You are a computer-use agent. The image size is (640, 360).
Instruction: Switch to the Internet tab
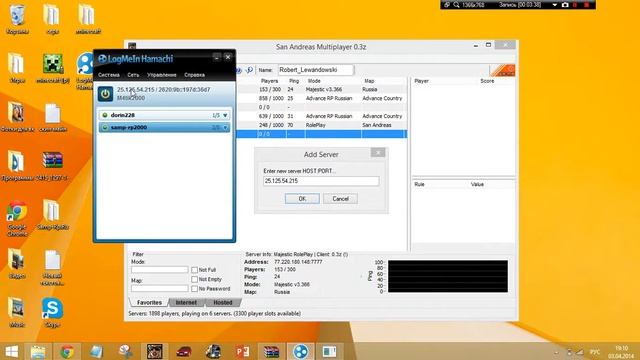point(186,302)
